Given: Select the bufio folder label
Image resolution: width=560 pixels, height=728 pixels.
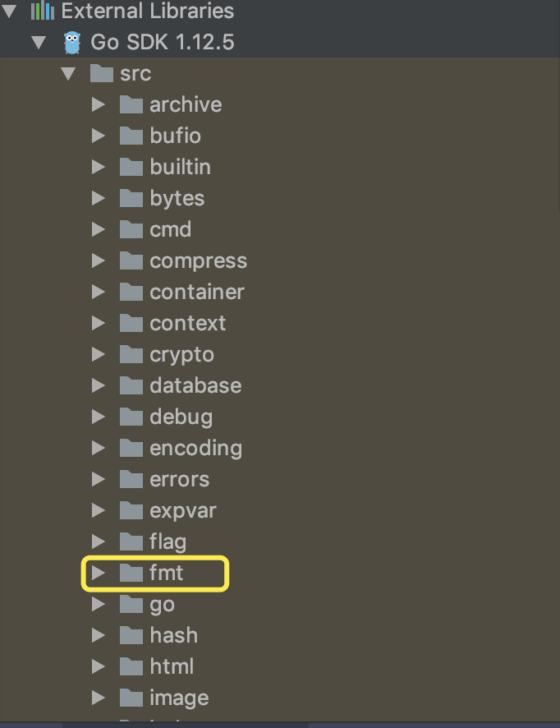Looking at the screenshot, I should (175, 136).
